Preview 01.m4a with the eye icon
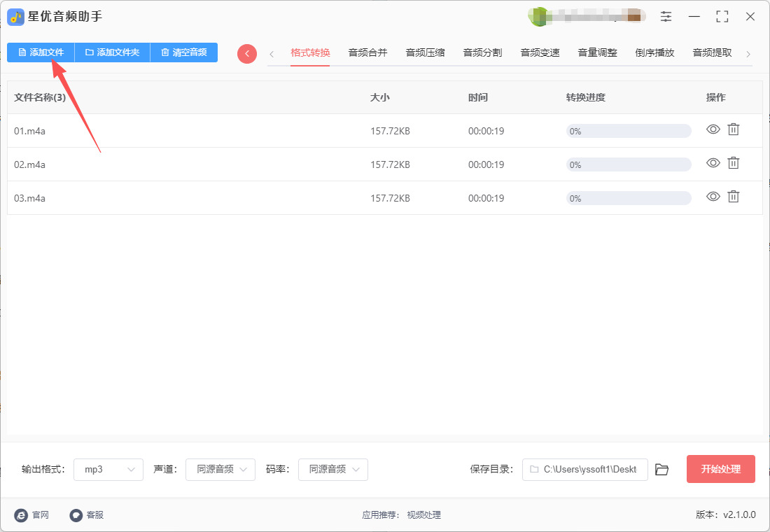 point(713,129)
